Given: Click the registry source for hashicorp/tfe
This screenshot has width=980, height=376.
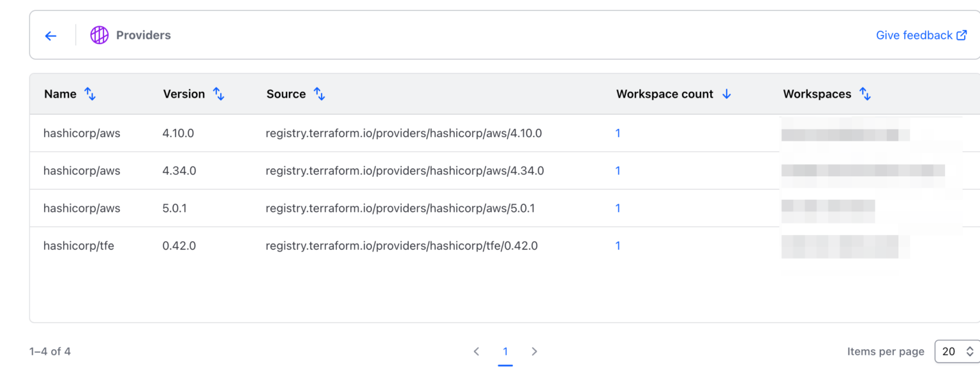Looking at the screenshot, I should pos(402,246).
